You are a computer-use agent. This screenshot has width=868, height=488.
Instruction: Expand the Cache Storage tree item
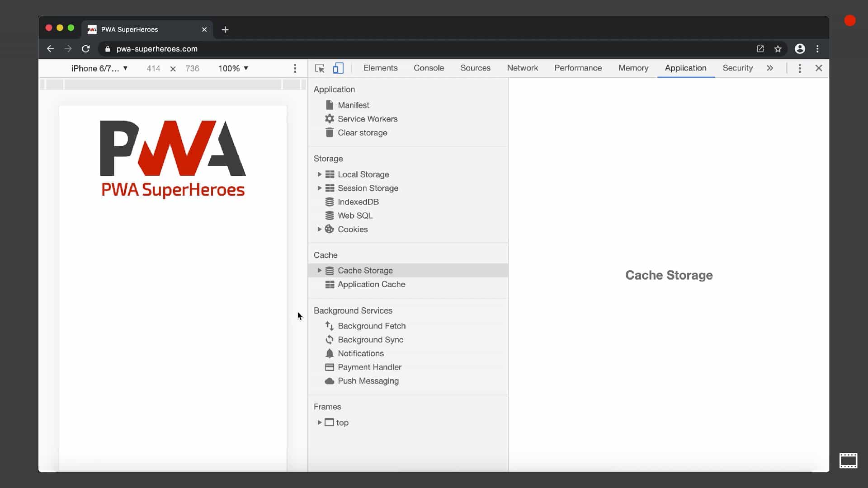click(x=319, y=271)
